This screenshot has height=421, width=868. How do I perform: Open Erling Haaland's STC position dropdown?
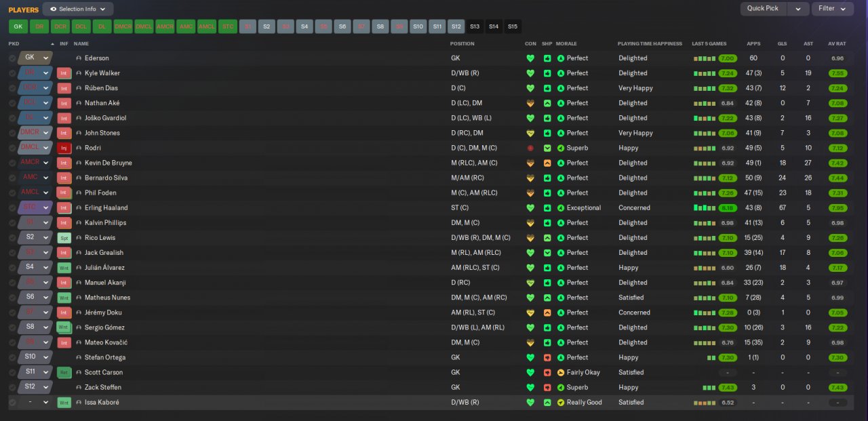click(35, 207)
